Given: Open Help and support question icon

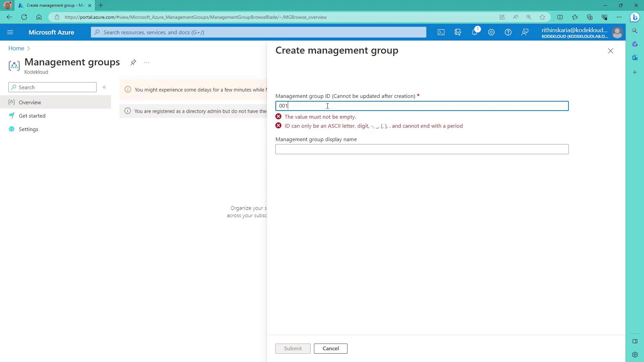Looking at the screenshot, I should [x=508, y=32].
